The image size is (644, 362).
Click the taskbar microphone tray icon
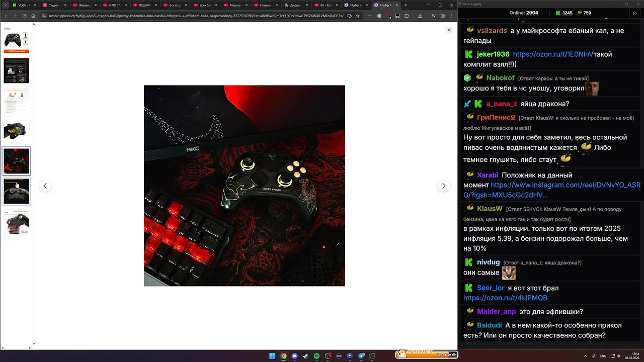coord(594,356)
